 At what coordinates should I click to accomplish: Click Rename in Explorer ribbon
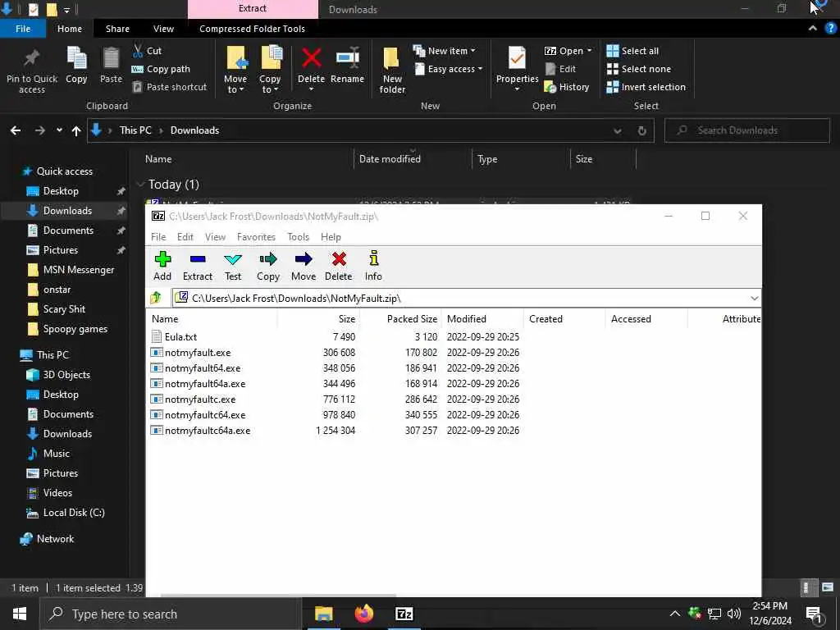pyautogui.click(x=347, y=66)
